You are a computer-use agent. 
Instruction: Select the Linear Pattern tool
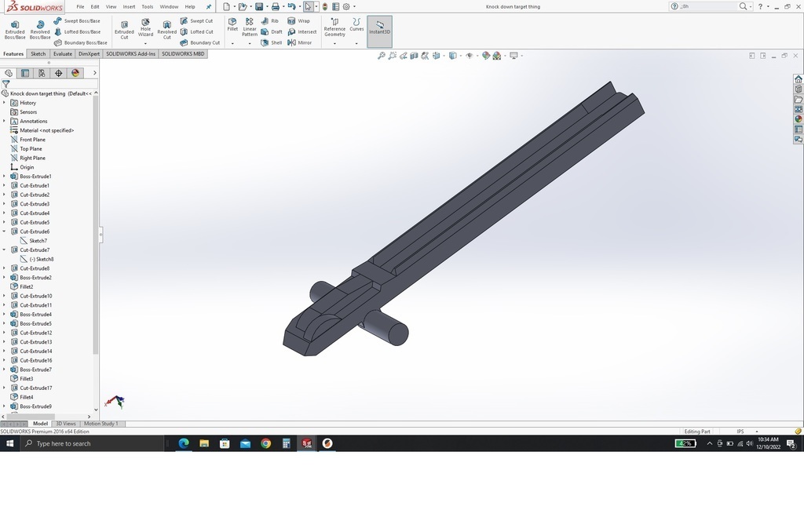coord(250,27)
